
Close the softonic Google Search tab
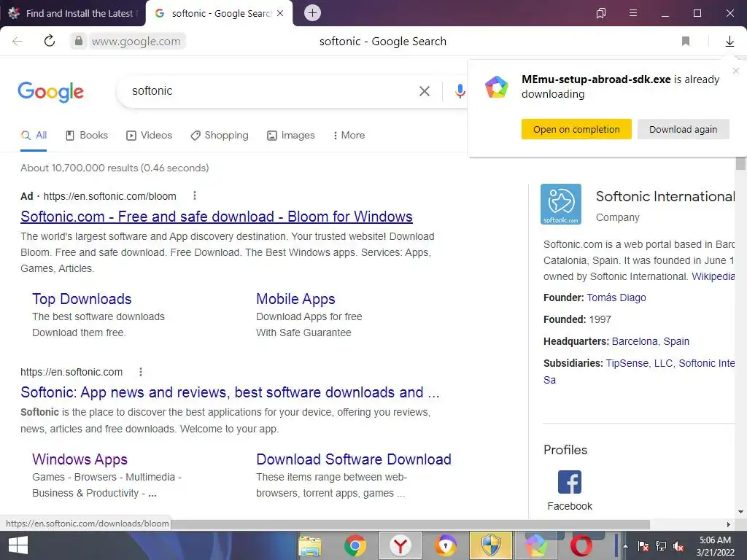[280, 13]
